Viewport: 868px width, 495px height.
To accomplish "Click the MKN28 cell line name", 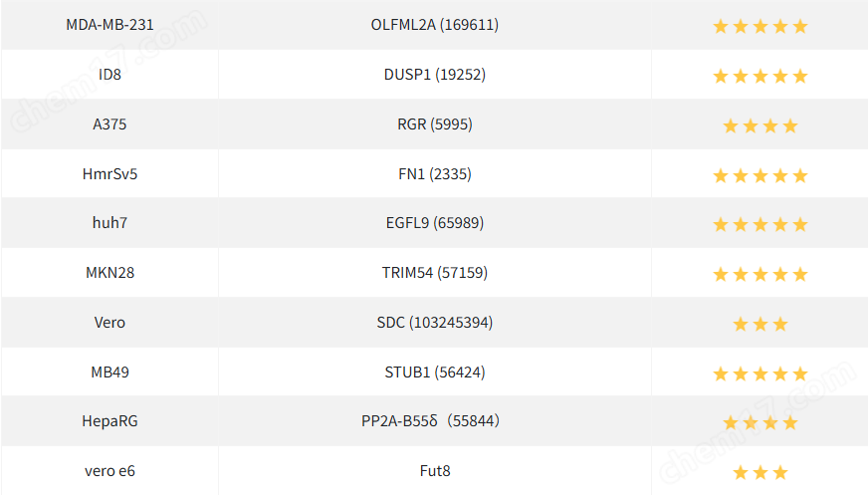I will (x=109, y=273).
